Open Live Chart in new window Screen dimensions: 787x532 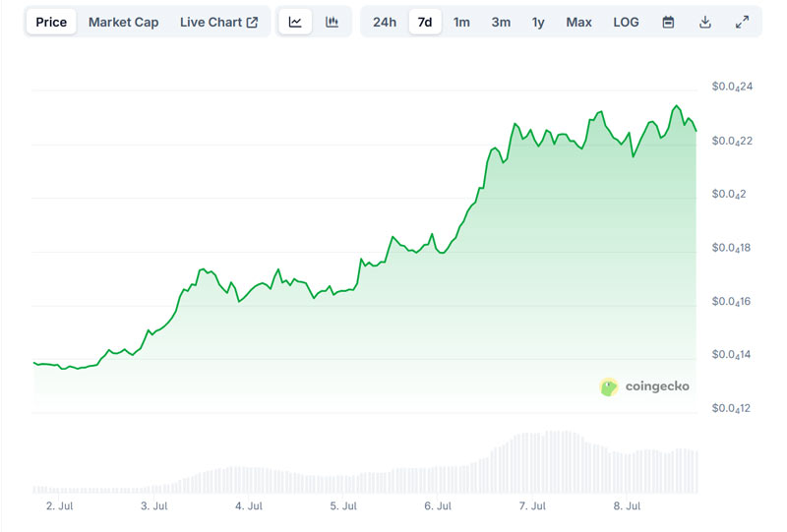(218, 22)
